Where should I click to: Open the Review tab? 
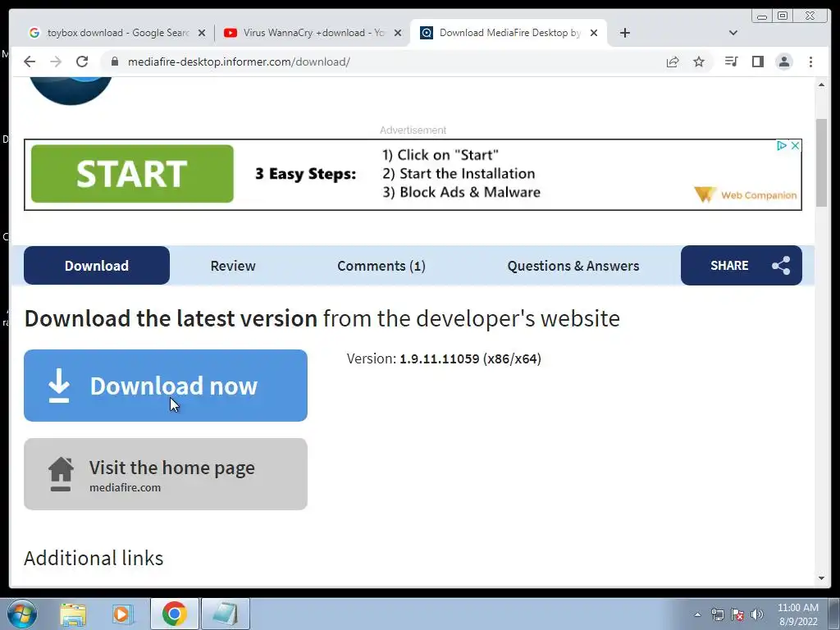[x=232, y=266]
